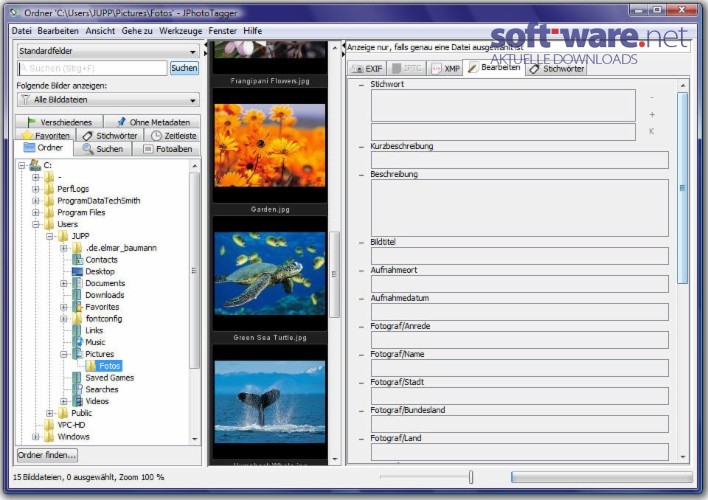The width and height of the screenshot is (708, 500).
Task: Open the Fenster menu
Action: click(223, 31)
